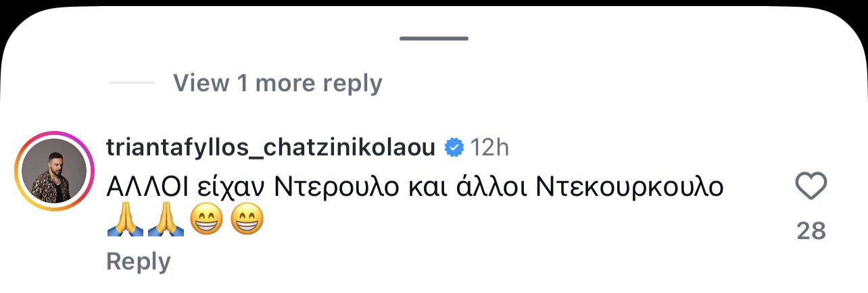Image resolution: width=868 pixels, height=293 pixels.
Task: Click the second grinning face emoji
Action: 246,221
